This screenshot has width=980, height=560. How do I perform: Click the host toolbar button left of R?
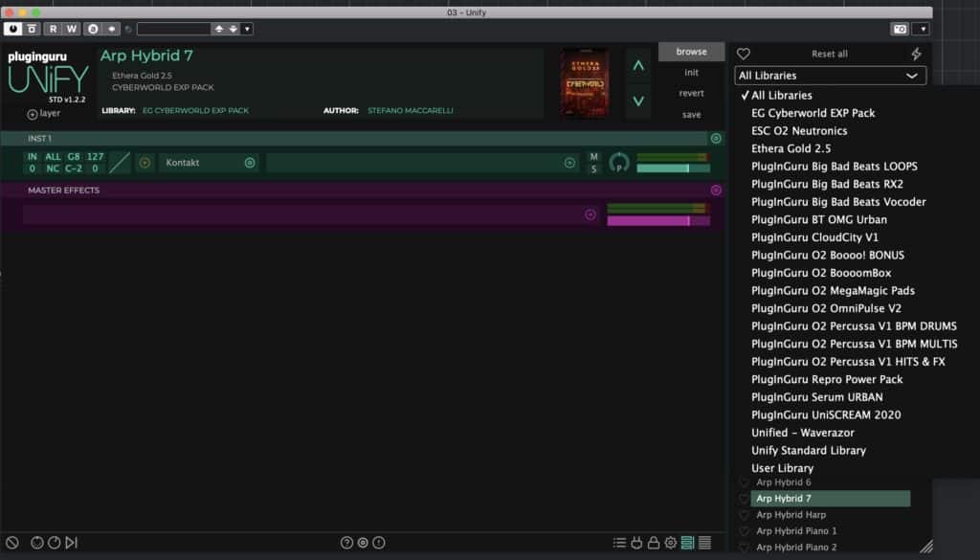pos(32,29)
